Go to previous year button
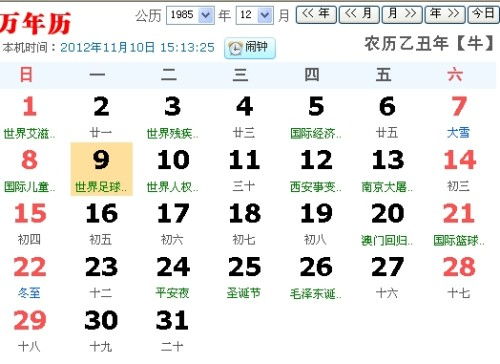500x364 pixels. [x=316, y=15]
